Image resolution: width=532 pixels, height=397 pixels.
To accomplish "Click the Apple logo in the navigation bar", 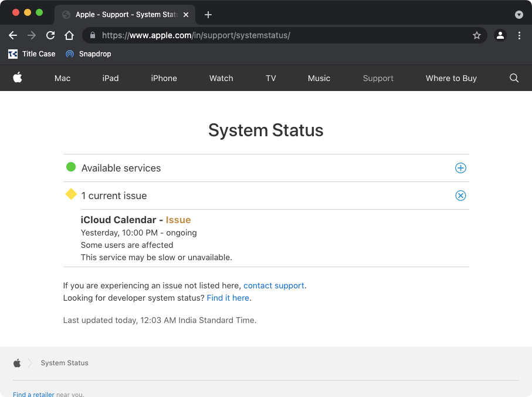I will pos(18,78).
